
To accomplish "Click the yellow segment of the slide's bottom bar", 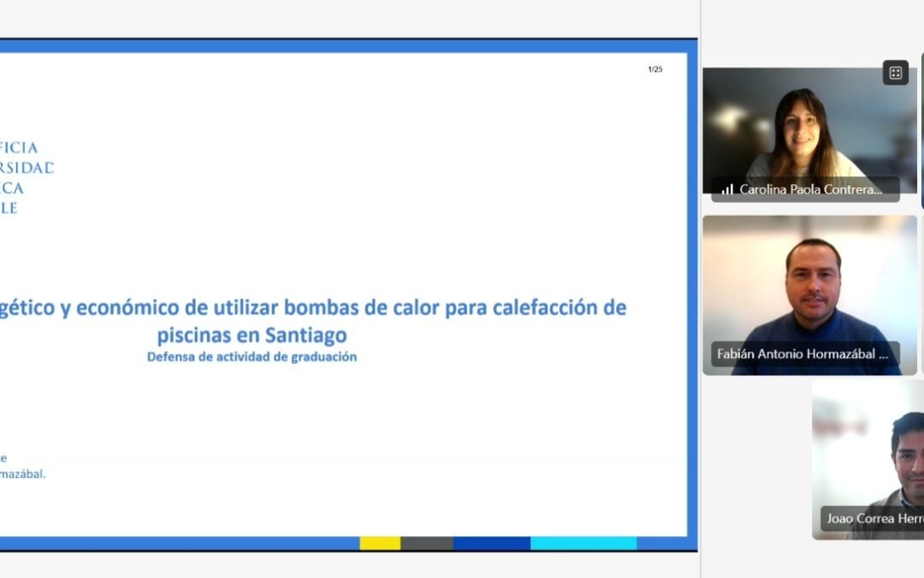I will [380, 543].
